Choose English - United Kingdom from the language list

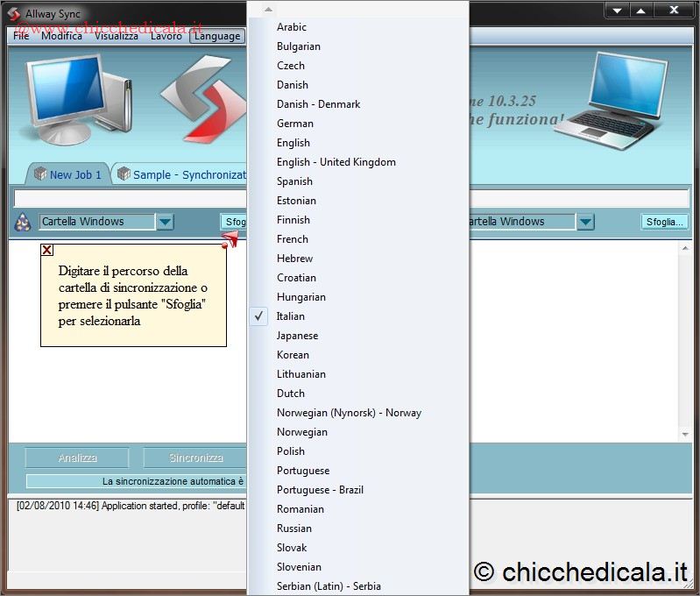tap(336, 162)
